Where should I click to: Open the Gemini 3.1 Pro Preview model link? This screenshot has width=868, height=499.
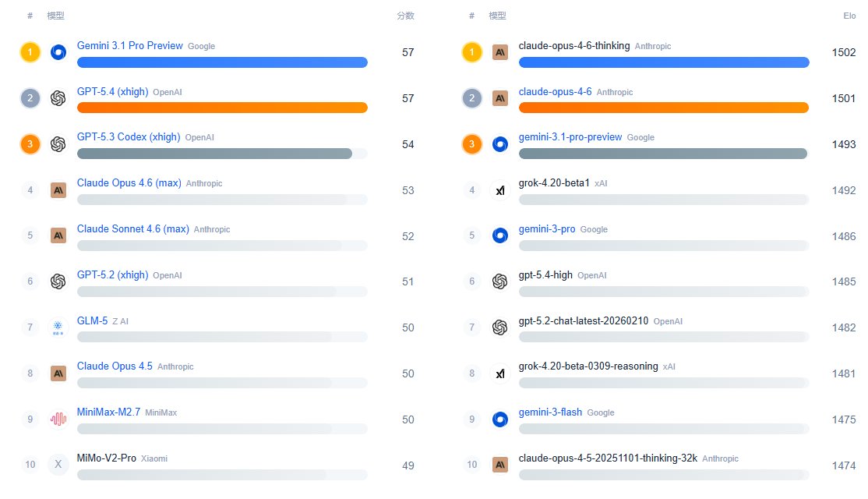point(130,46)
